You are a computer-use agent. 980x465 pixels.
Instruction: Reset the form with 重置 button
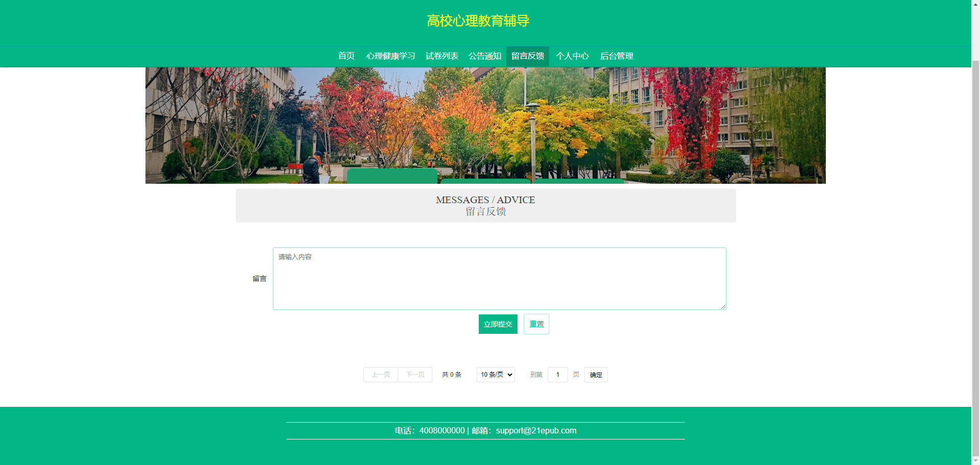point(536,324)
